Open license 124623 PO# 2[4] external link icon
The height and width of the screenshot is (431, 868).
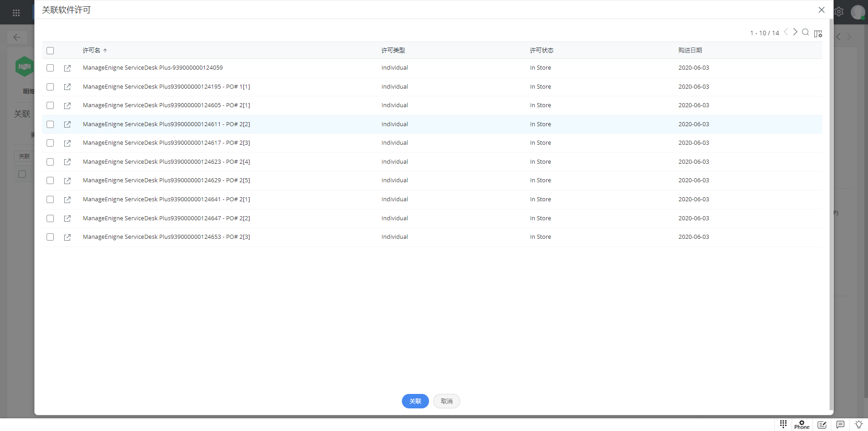click(67, 162)
